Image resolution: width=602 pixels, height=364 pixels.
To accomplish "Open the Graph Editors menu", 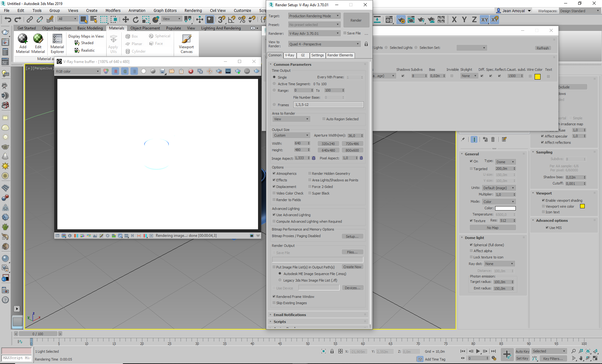I will point(165,10).
